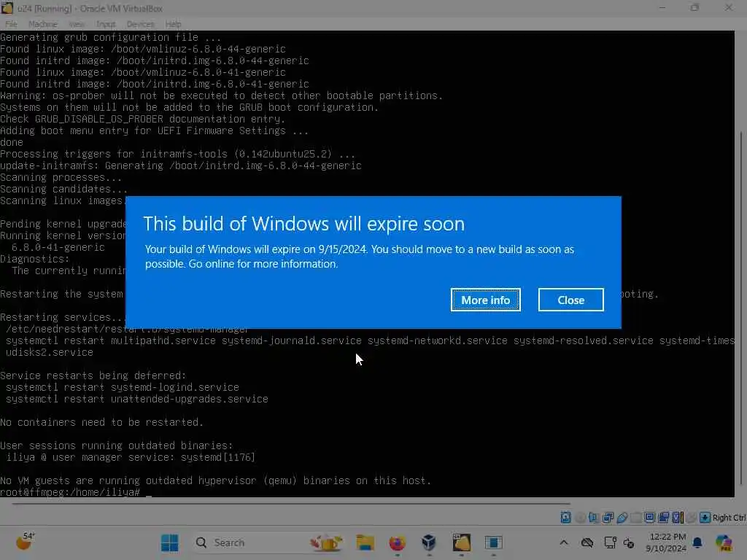This screenshot has width=747, height=560.
Task: Open the Devices menu
Action: 140,24
